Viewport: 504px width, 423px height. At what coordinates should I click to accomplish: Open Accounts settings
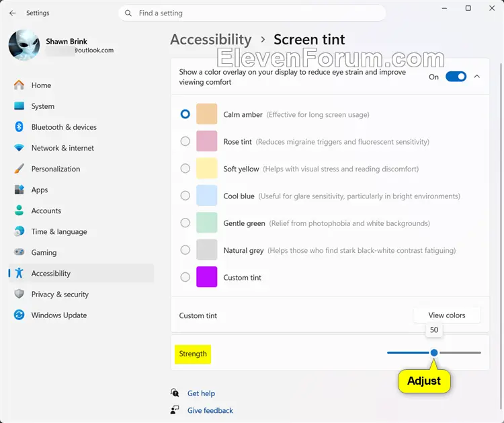pos(81,210)
